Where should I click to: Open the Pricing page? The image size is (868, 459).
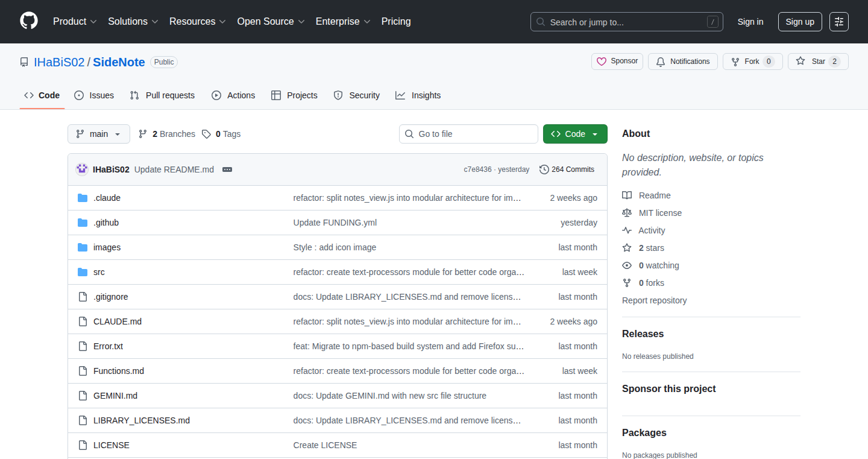click(396, 22)
